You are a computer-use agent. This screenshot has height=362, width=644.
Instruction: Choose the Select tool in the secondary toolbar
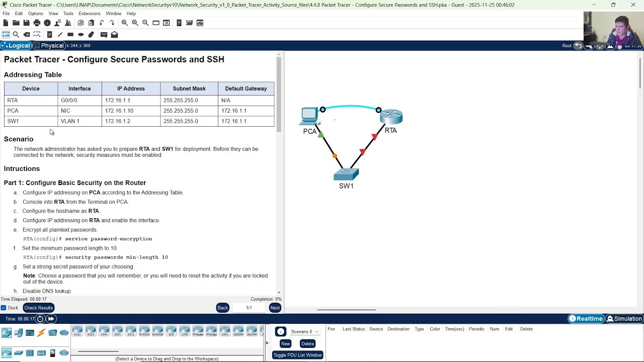click(6, 34)
